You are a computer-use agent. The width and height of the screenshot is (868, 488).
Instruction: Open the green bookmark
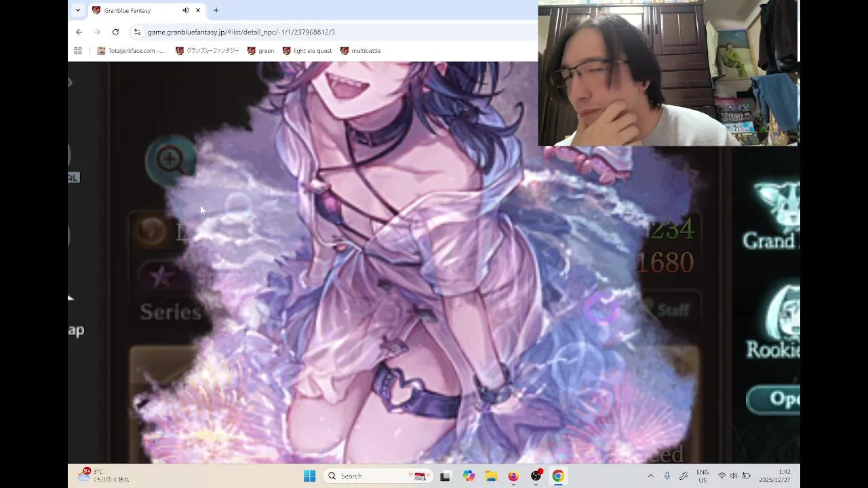(x=261, y=51)
